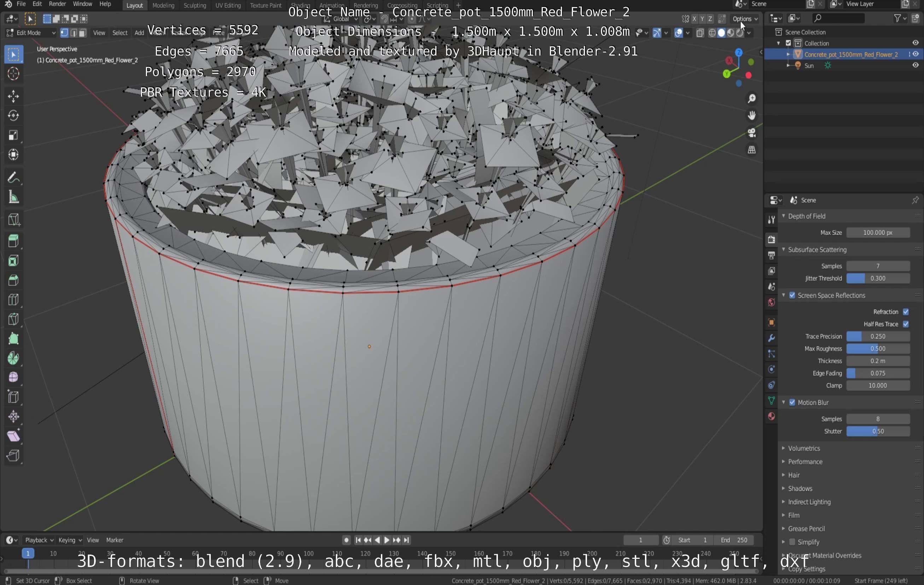Toggle the Half Res Trace checkbox
924x585 pixels.
tap(906, 324)
